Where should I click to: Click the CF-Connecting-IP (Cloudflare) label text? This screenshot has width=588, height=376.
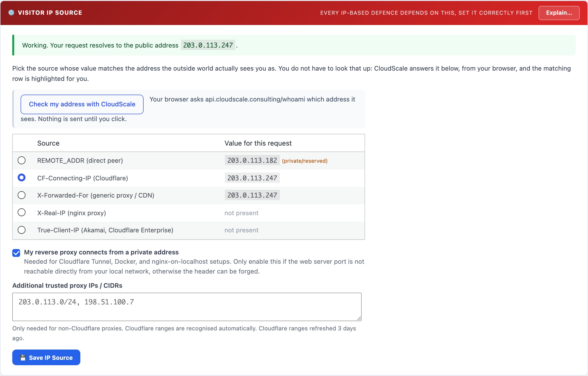point(83,178)
